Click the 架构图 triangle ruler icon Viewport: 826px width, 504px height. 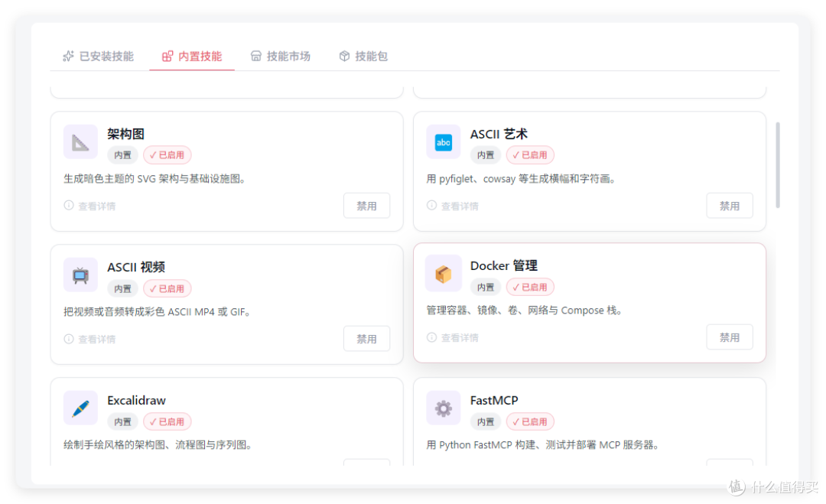(x=80, y=141)
